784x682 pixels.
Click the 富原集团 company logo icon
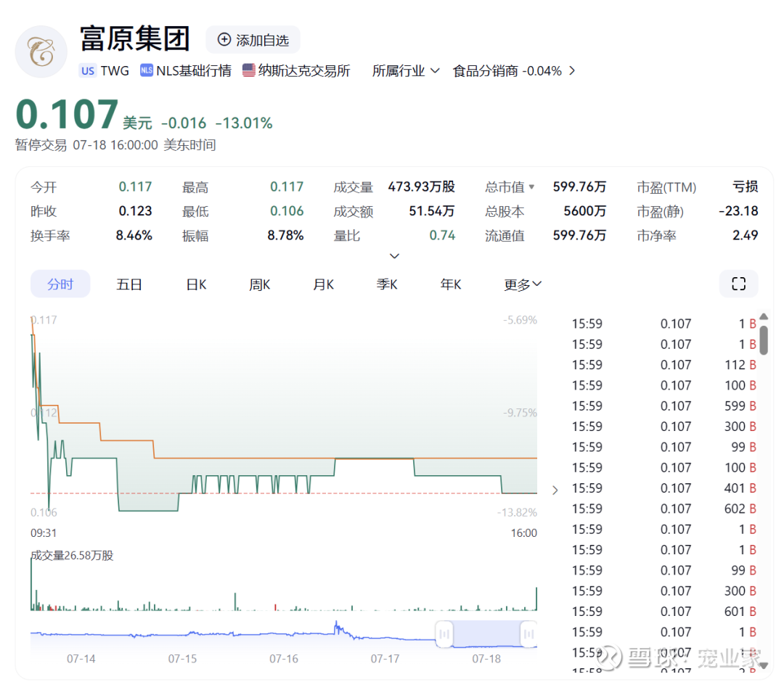pos(41,52)
